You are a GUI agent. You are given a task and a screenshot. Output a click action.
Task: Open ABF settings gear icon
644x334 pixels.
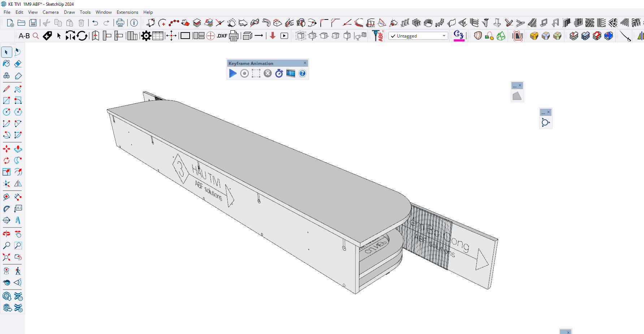[x=146, y=36]
